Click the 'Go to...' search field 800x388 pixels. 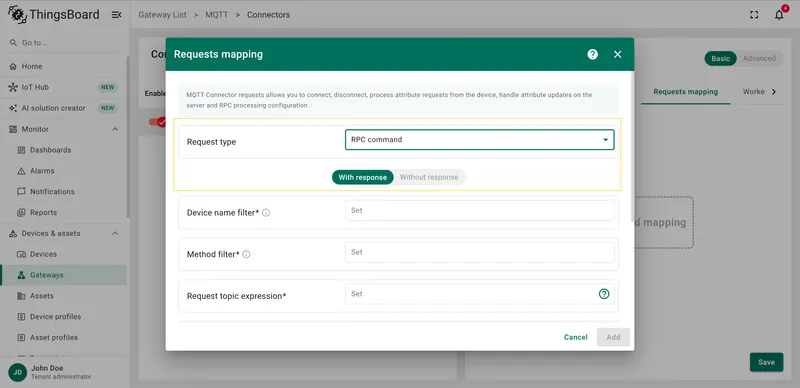[x=63, y=43]
